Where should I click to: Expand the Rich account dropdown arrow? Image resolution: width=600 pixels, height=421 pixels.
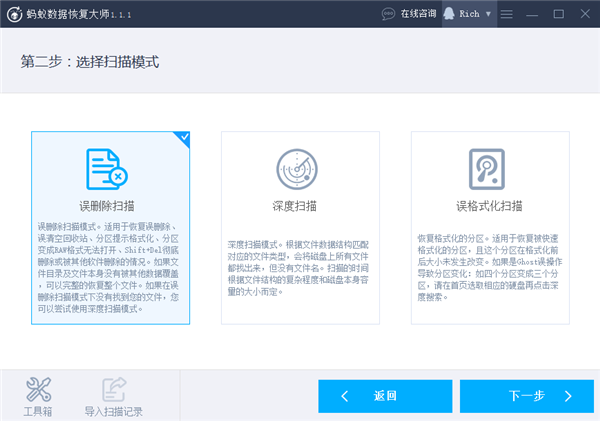point(488,14)
